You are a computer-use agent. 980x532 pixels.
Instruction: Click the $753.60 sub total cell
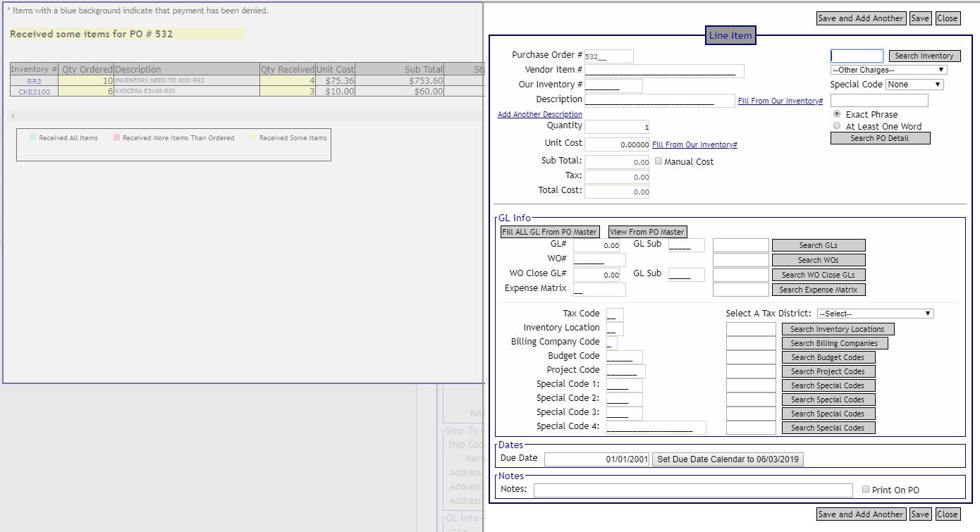coord(400,81)
